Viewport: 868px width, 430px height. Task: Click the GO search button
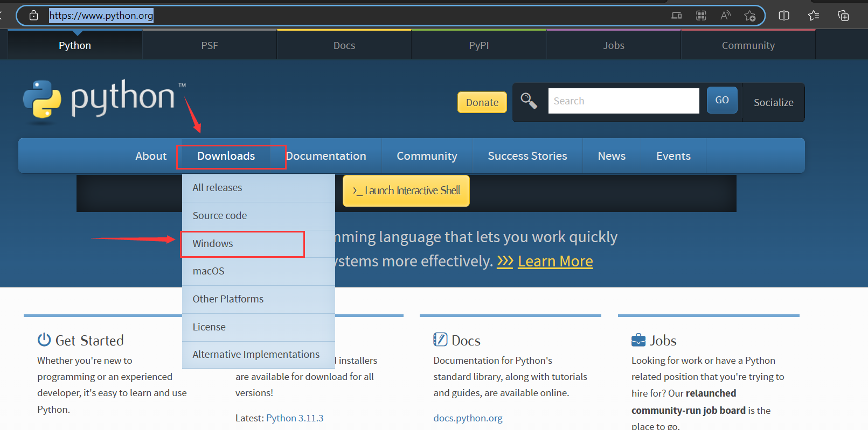(722, 100)
